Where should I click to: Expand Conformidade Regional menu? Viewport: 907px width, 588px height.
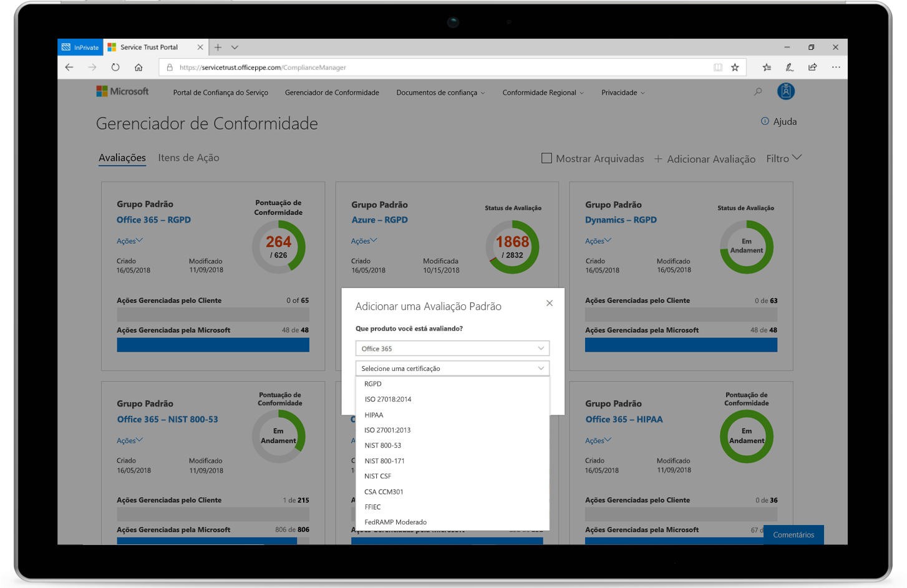[543, 92]
